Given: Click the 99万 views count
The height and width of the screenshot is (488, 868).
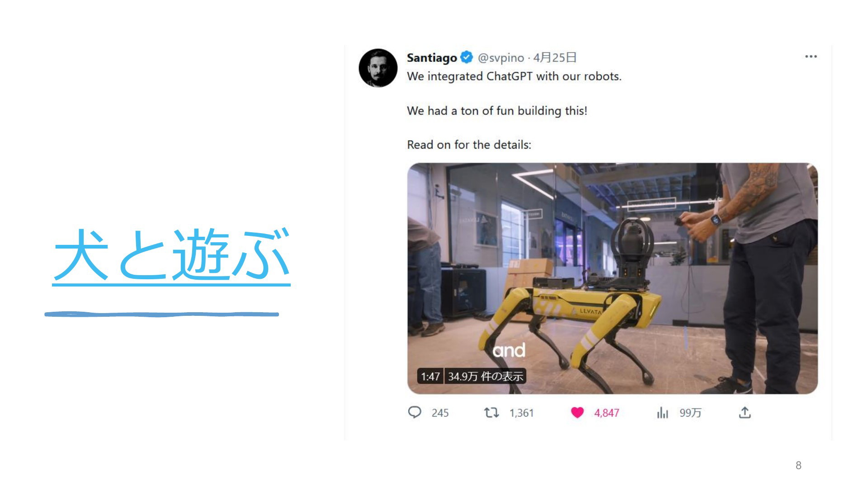Looking at the screenshot, I should point(690,413).
